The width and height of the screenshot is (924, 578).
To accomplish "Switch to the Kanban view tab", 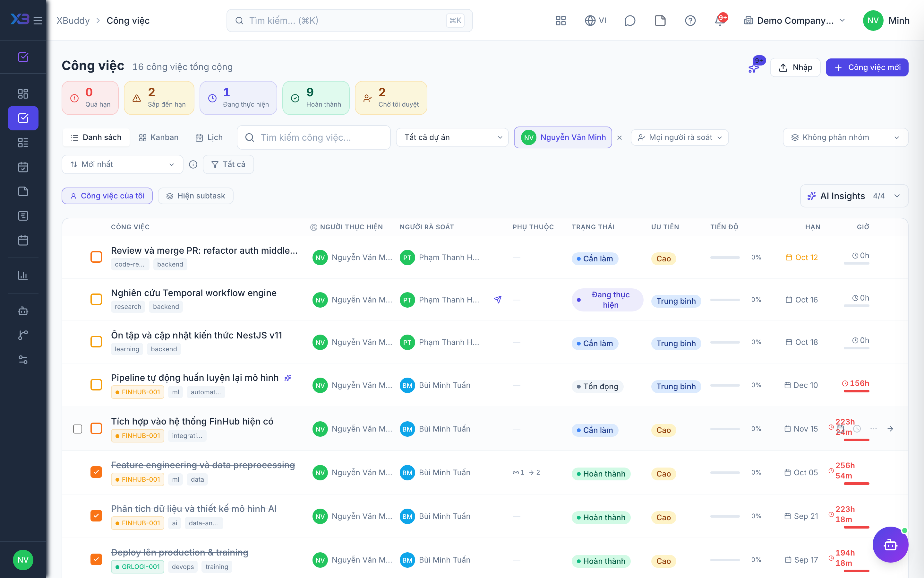I will 159,138.
